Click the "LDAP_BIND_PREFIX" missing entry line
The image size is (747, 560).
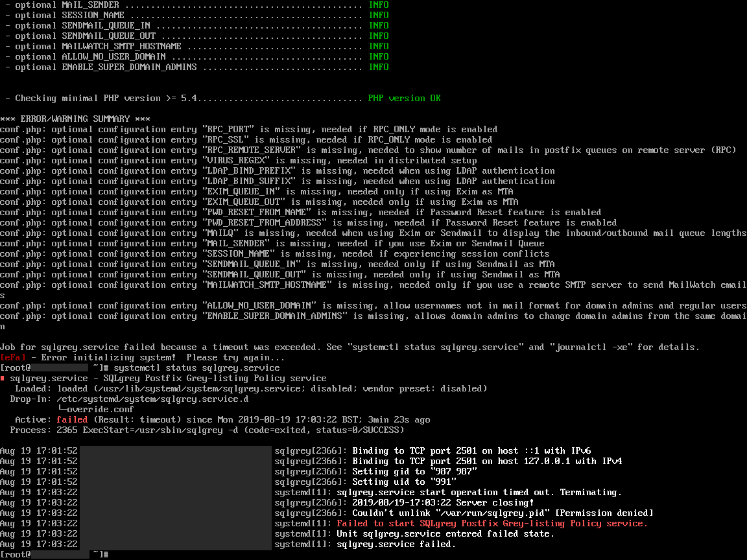(x=278, y=171)
